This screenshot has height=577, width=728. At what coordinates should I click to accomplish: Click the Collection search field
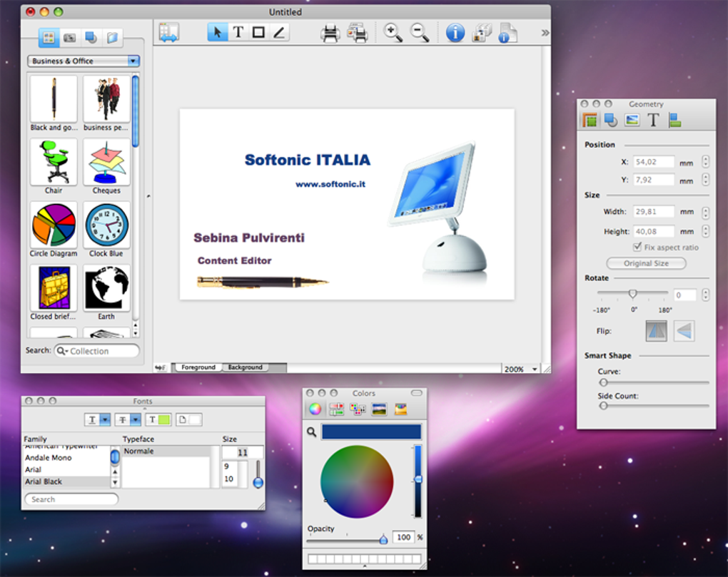[x=97, y=351]
